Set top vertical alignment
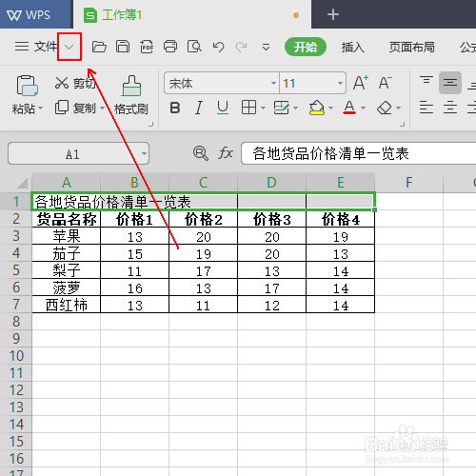 point(426,81)
